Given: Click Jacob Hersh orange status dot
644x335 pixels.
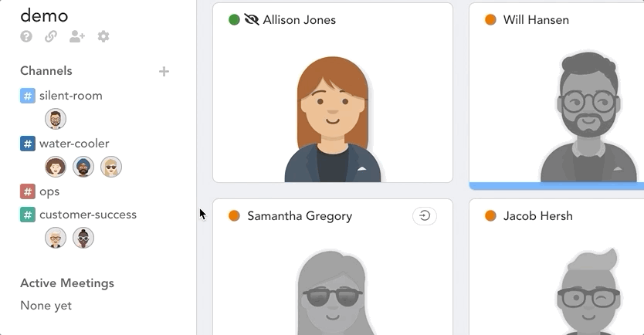Looking at the screenshot, I should (490, 215).
